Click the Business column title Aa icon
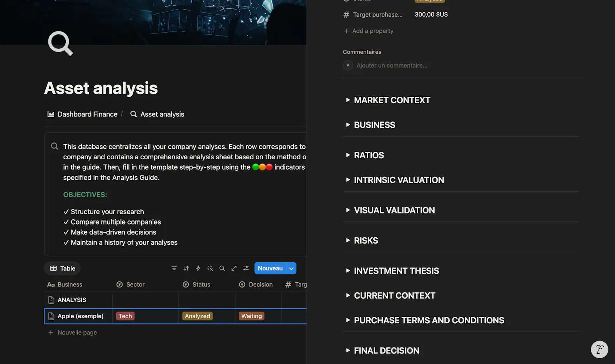This screenshot has width=615, height=364. pos(51,285)
